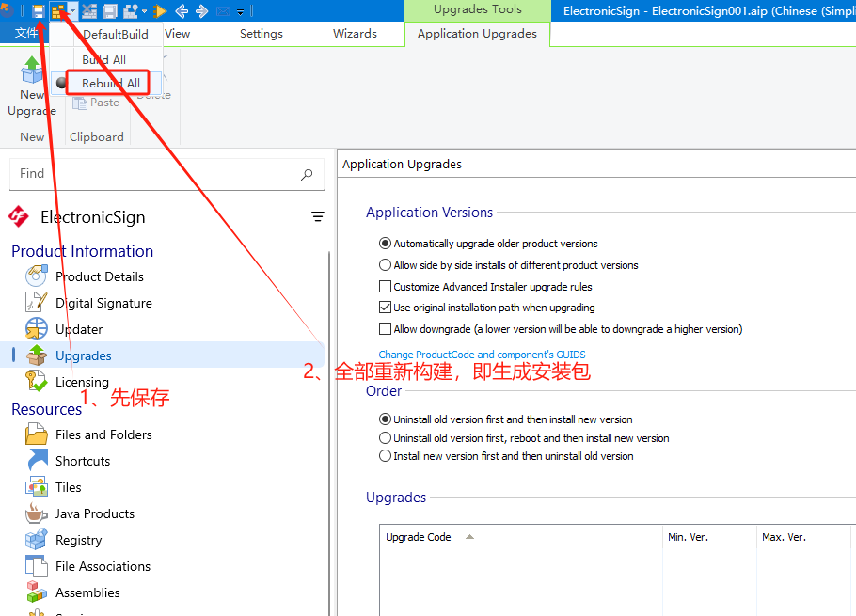Toggle Use original installation path when upgrading
This screenshot has width=856, height=616.
click(x=385, y=308)
